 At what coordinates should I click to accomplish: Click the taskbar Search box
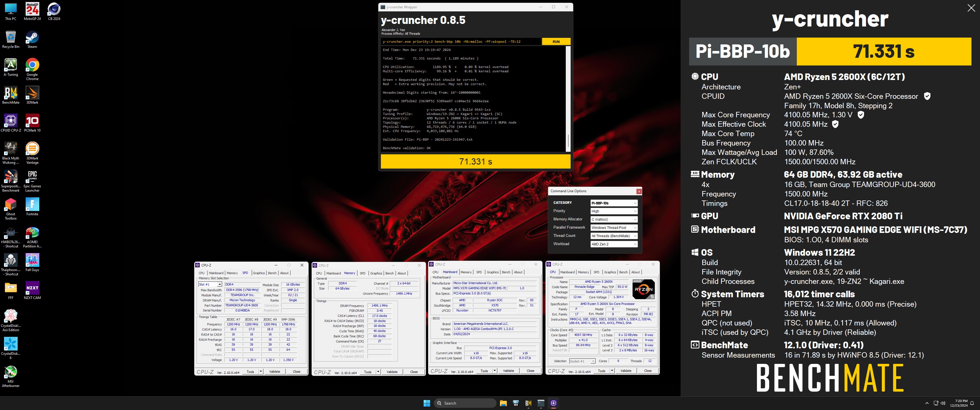[x=465, y=403]
